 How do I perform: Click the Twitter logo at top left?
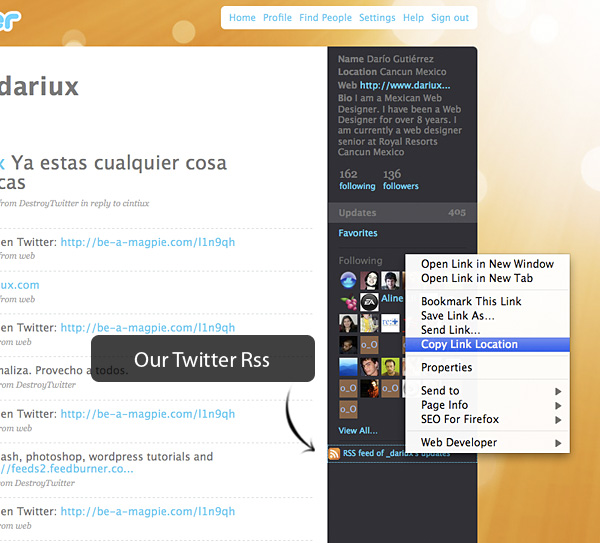pos(10,20)
